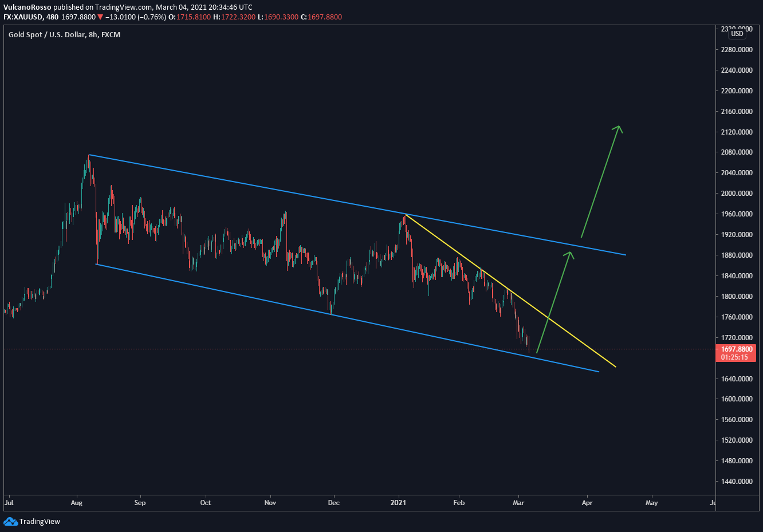This screenshot has width=763, height=532.
Task: Click the TradingView cloud logo icon
Action: tap(10, 521)
